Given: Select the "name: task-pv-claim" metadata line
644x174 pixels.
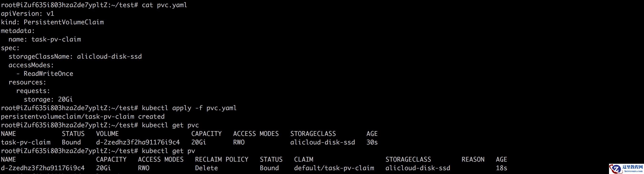Looking at the screenshot, I should [x=45, y=39].
